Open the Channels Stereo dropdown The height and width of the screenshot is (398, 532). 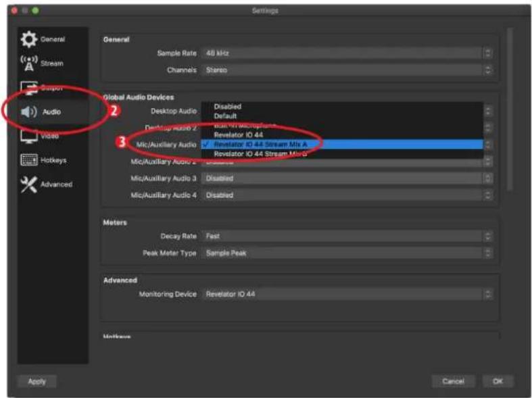pos(347,70)
